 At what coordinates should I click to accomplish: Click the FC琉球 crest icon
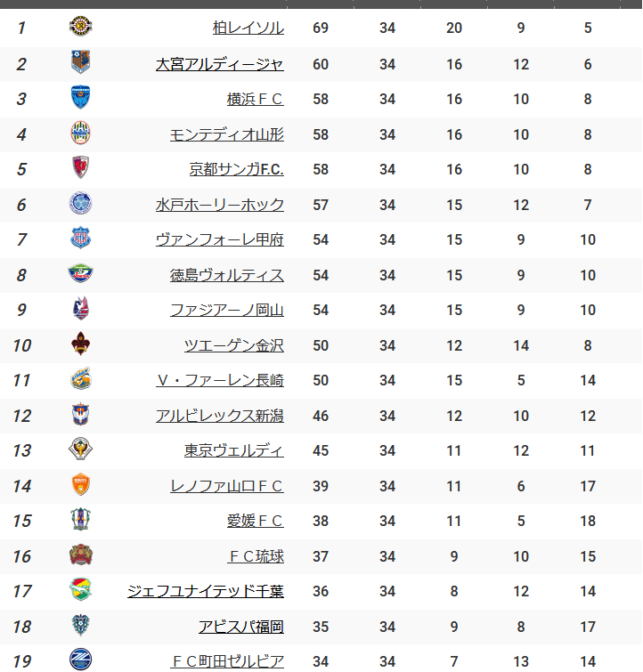pos(80,555)
